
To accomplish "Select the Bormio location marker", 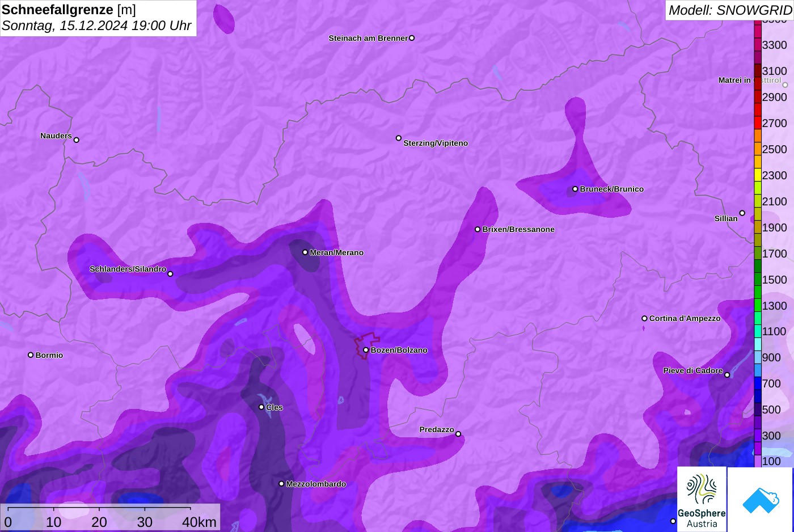I will pos(31,355).
